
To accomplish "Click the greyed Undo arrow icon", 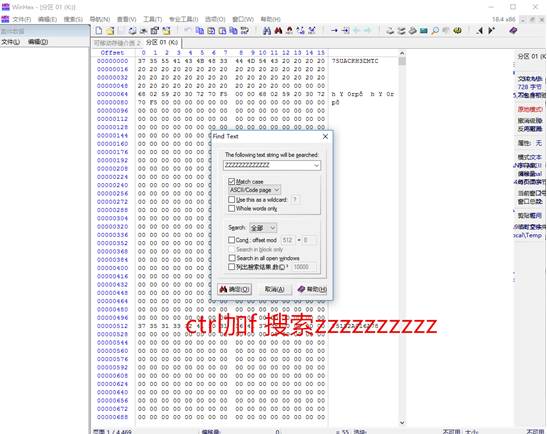I will click(188, 31).
